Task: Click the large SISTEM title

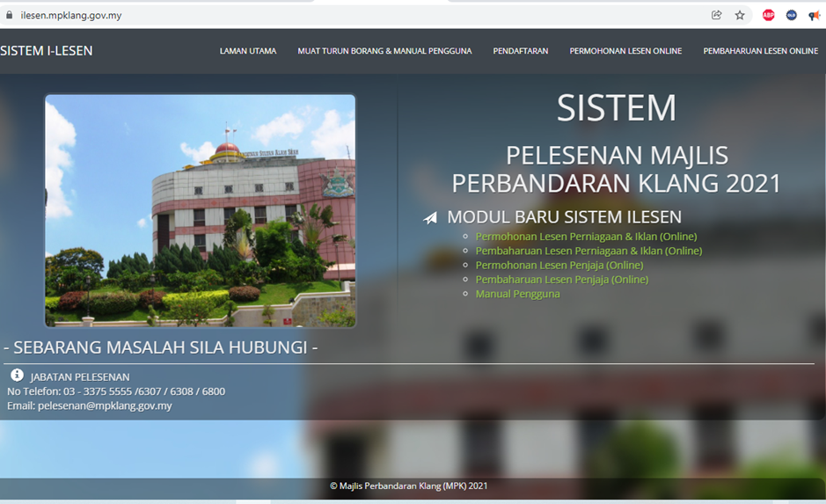Action: pyautogui.click(x=617, y=108)
